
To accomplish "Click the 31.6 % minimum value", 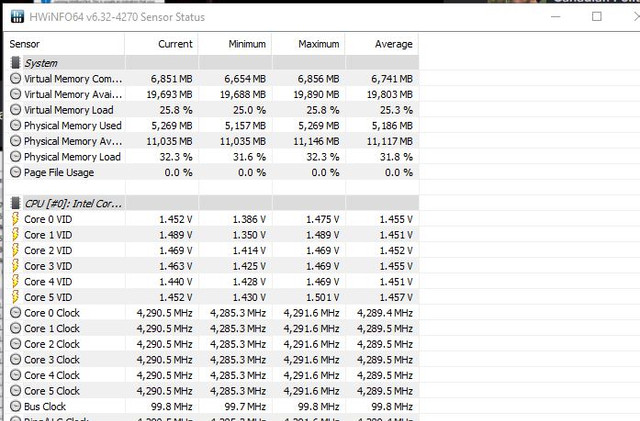I will 249,157.
